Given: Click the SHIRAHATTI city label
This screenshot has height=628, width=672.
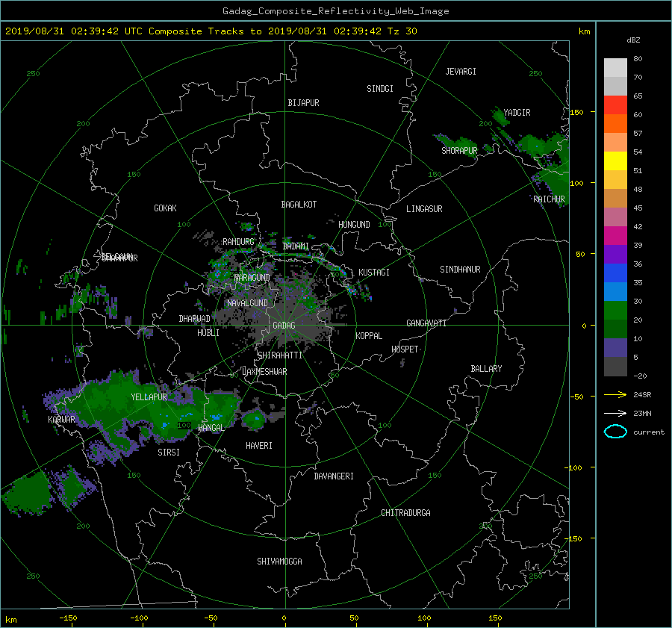Looking at the screenshot, I should point(280,355).
